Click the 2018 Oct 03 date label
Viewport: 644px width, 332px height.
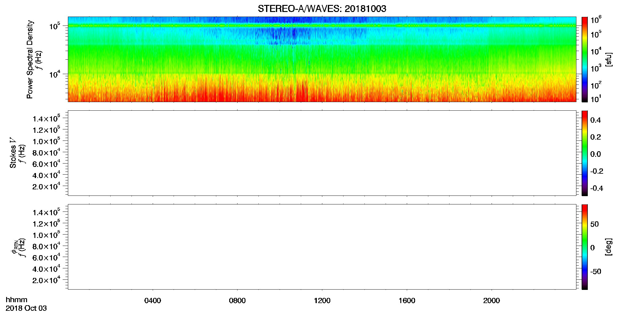[x=26, y=308]
